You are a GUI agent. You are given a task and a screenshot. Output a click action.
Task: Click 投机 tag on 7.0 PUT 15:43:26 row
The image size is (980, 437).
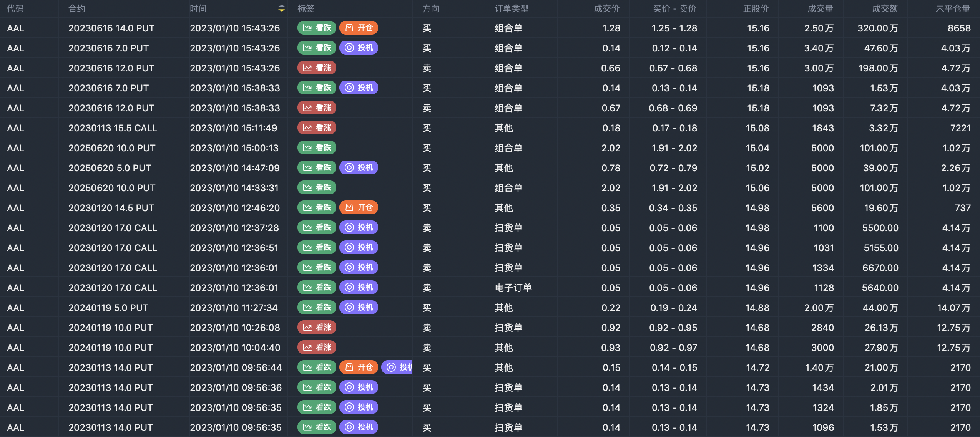(359, 48)
